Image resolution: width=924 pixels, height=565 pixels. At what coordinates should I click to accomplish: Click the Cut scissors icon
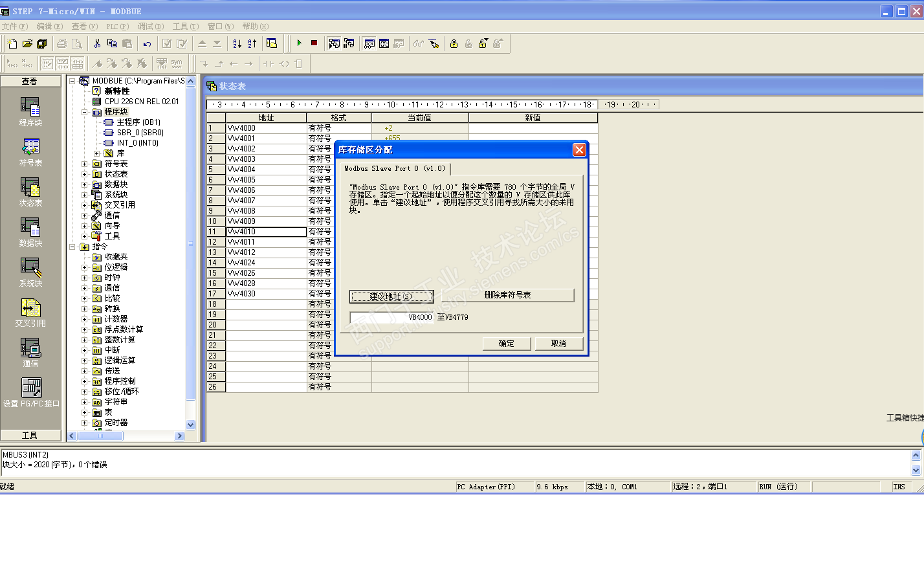(97, 43)
